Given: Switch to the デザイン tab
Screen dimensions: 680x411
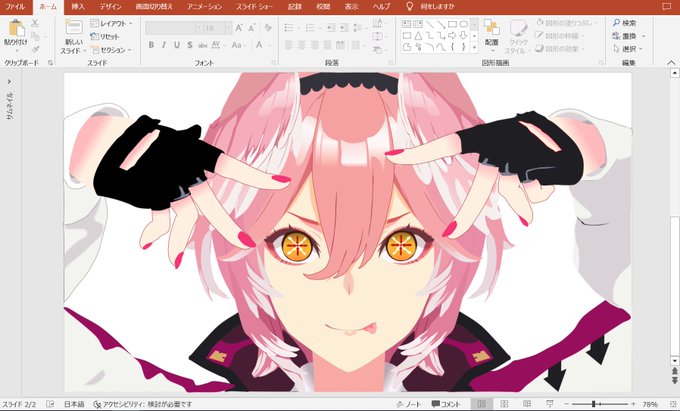Looking at the screenshot, I should [x=110, y=7].
